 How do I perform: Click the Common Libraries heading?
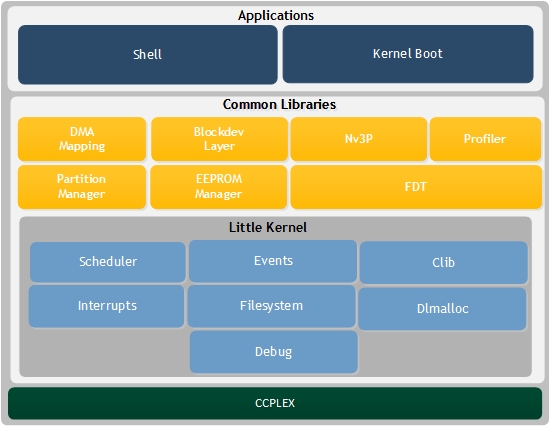click(279, 104)
